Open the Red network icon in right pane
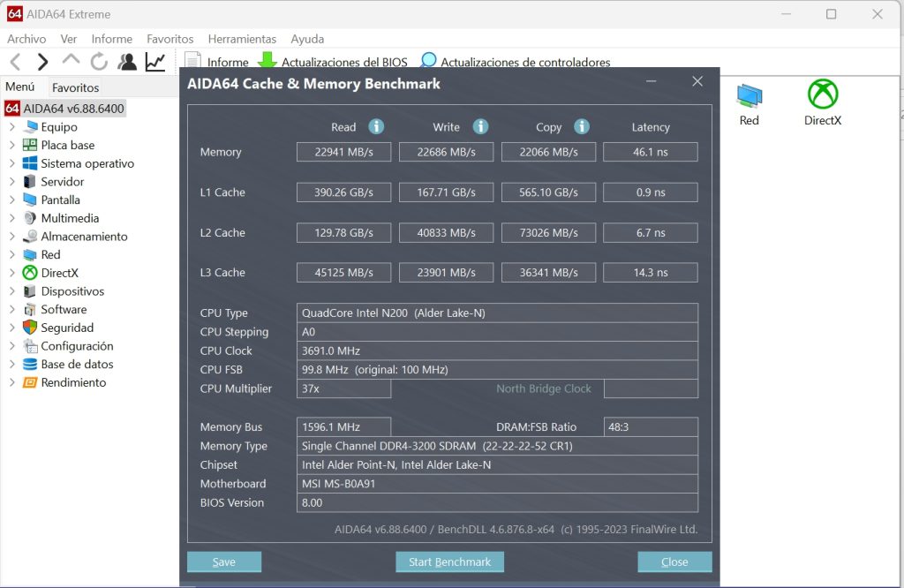 [750, 95]
